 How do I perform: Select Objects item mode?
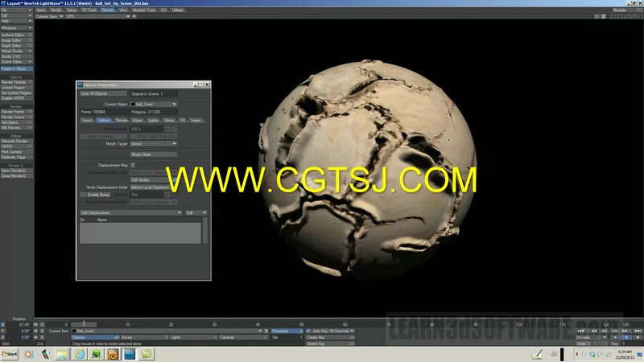click(95, 337)
